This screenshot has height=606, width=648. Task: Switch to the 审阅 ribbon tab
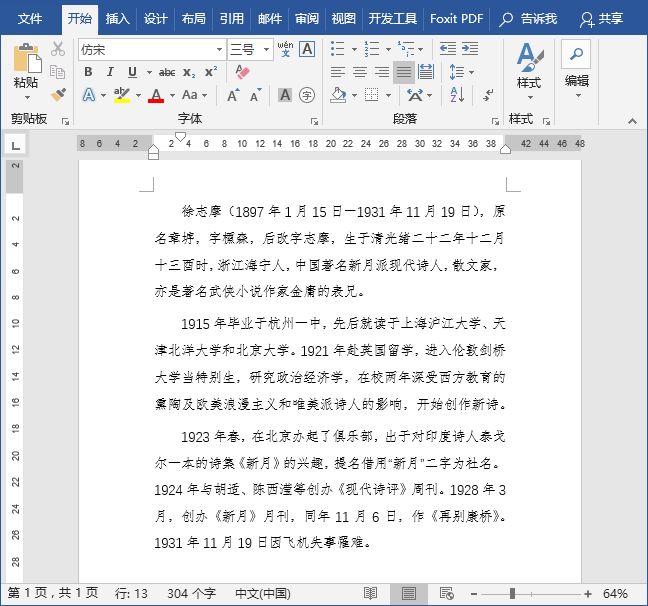tap(307, 18)
